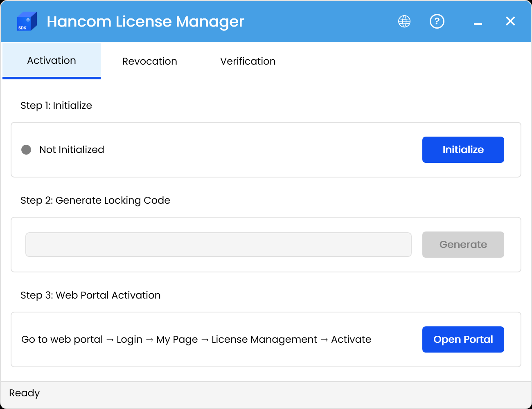This screenshot has height=409, width=532.
Task: Close the Hancom License Manager window
Action: tap(510, 21)
